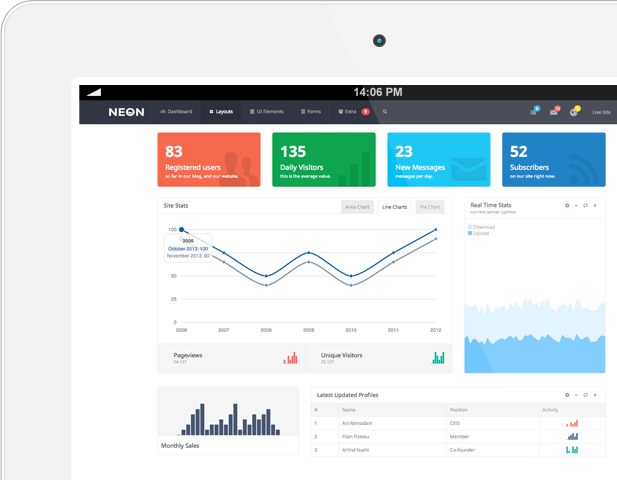Click Art Ramadani's red activity sparkline
617x480 pixels.
point(572,423)
